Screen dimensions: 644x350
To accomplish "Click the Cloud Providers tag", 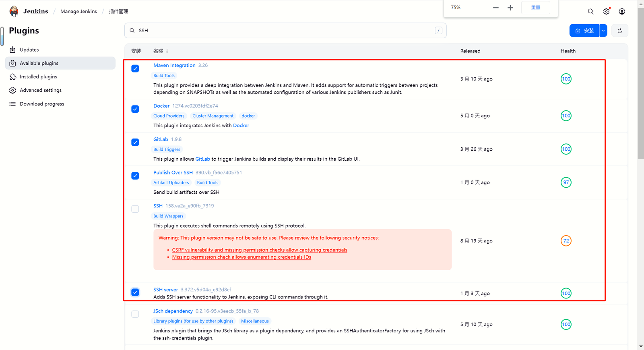I will click(x=169, y=116).
